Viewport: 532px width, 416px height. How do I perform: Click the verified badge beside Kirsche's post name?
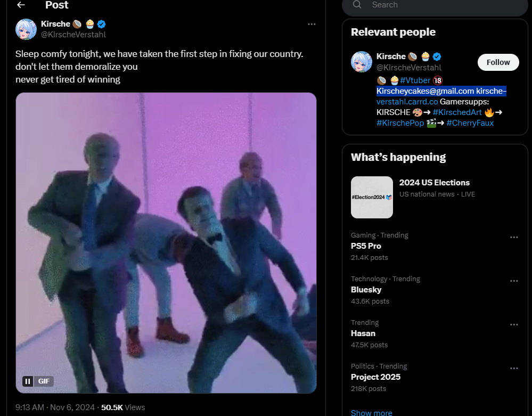(x=101, y=24)
